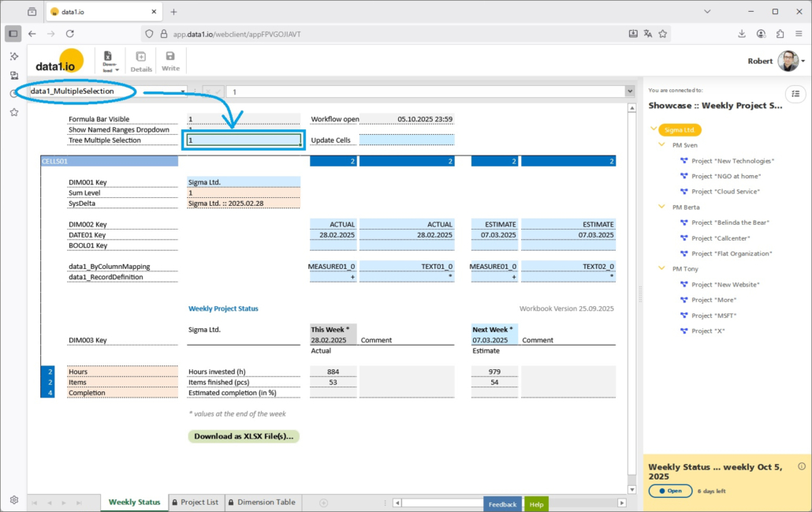This screenshot has height=512, width=812.
Task: Open the browser extensions puzzle icon
Action: [780, 34]
